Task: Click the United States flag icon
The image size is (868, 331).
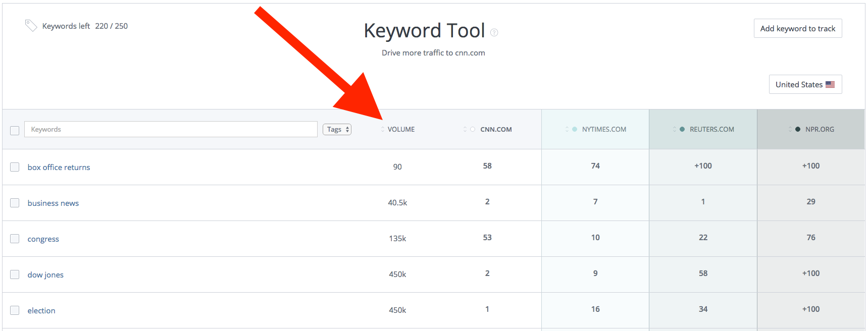Action: click(x=830, y=84)
